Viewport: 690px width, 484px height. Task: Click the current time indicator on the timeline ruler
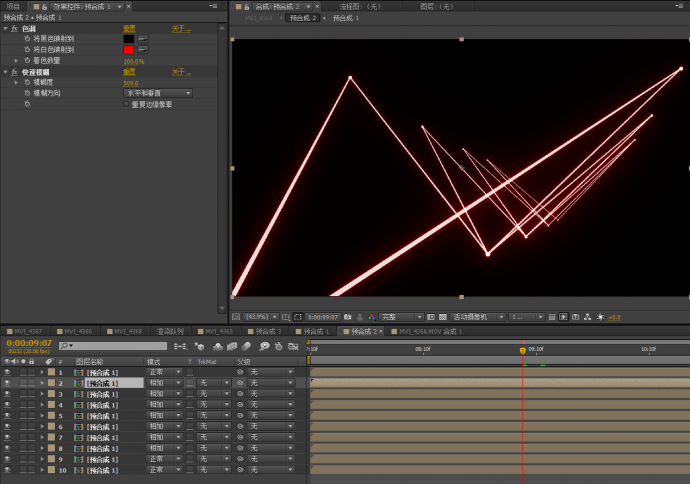522,350
